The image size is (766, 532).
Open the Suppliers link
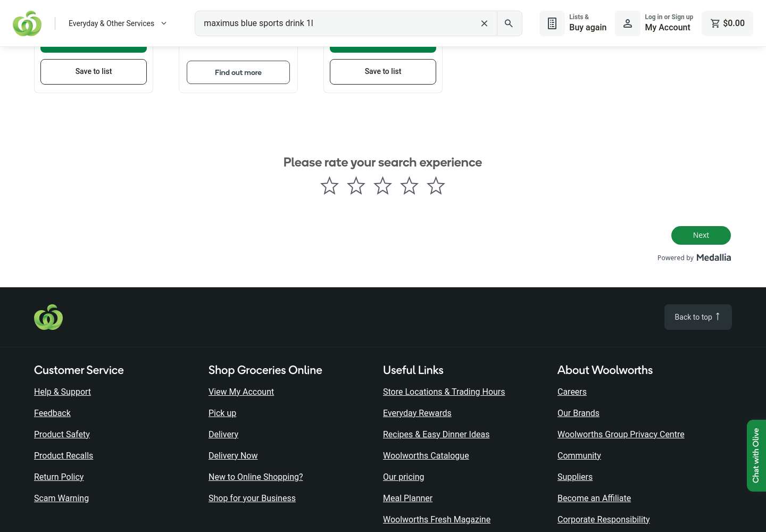574,477
